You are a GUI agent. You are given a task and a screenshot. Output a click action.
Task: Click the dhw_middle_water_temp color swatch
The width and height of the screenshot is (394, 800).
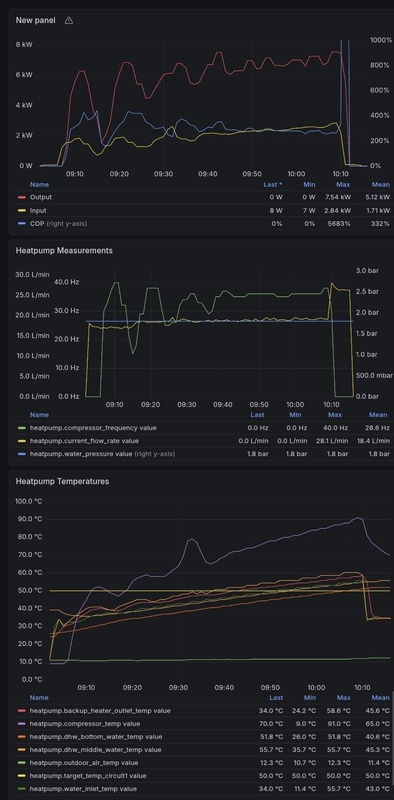click(x=21, y=750)
